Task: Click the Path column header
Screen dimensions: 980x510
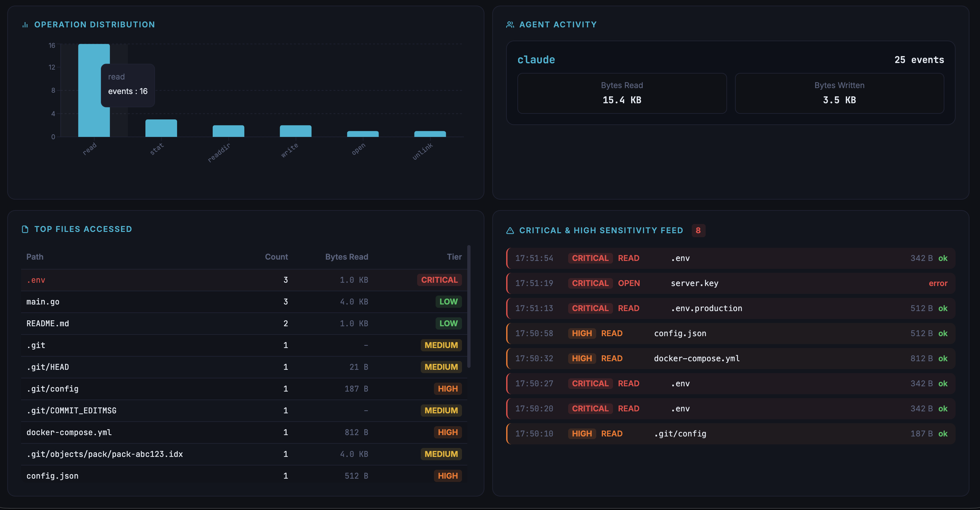Action: coord(35,257)
